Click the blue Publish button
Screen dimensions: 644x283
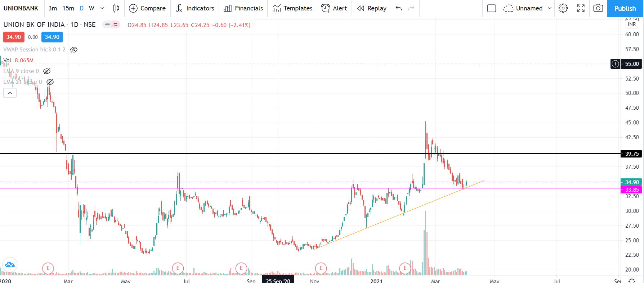[625, 8]
